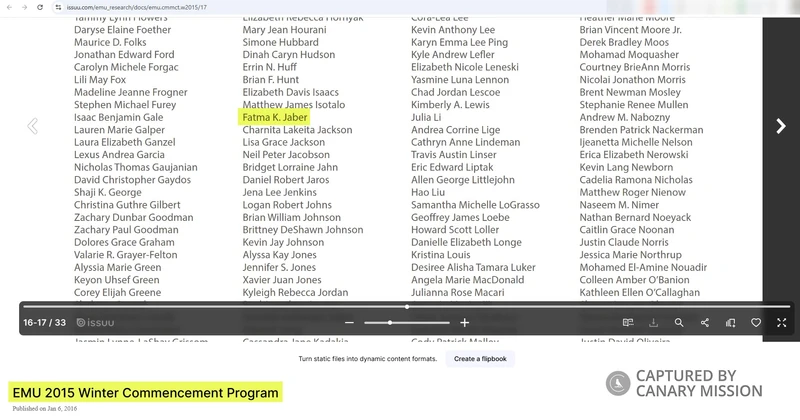Click the name Isaac Benjamin Gale

[x=118, y=117]
